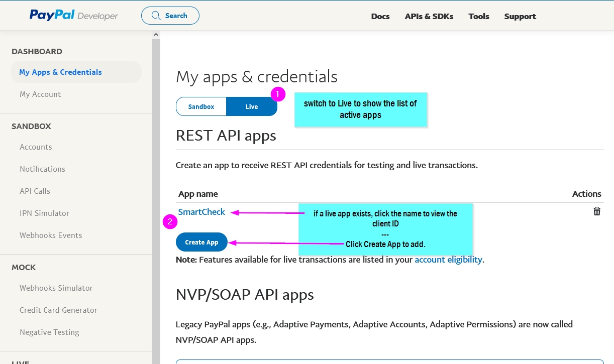
Task: Follow the account eligibility link
Action: [x=448, y=260]
